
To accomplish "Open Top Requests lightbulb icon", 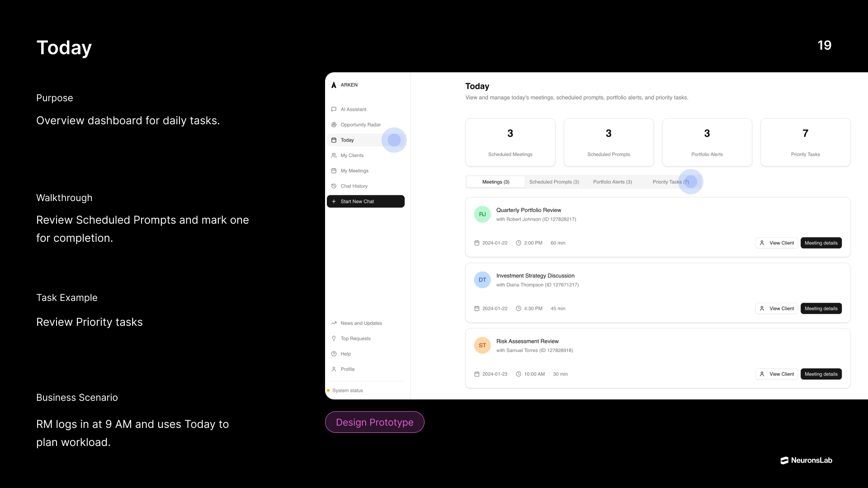I will (x=334, y=338).
